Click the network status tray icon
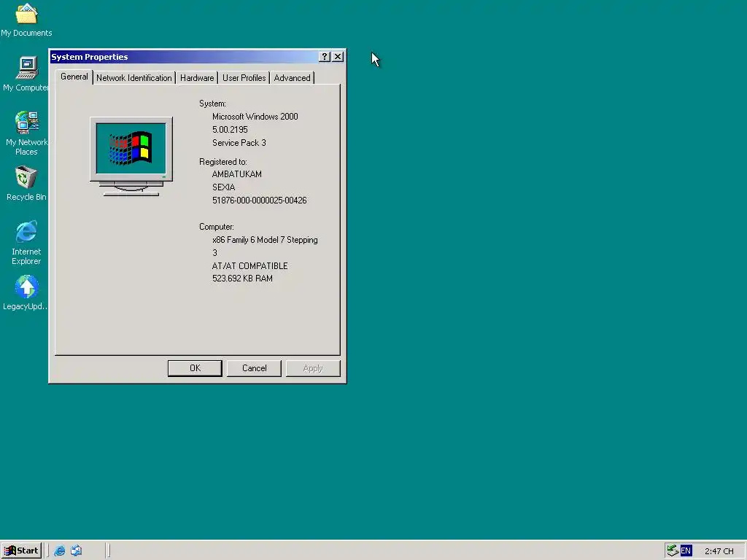 672,551
